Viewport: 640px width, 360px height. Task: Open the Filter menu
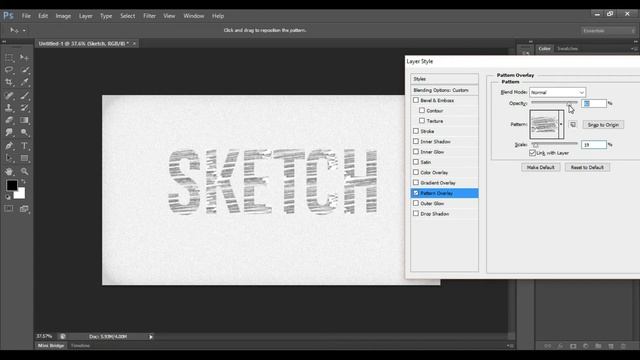point(149,16)
